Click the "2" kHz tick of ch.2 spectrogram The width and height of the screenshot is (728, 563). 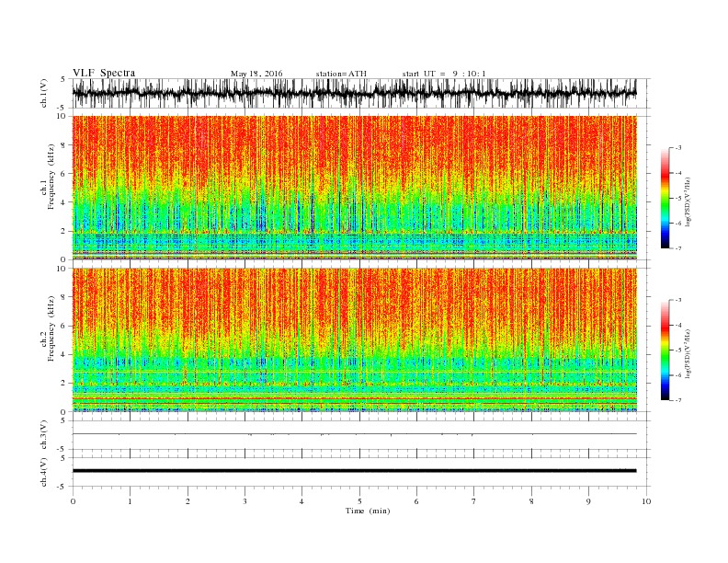[x=64, y=384]
